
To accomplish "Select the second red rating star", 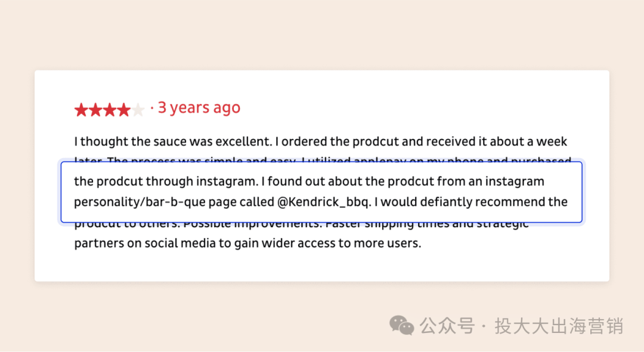I will pos(95,110).
